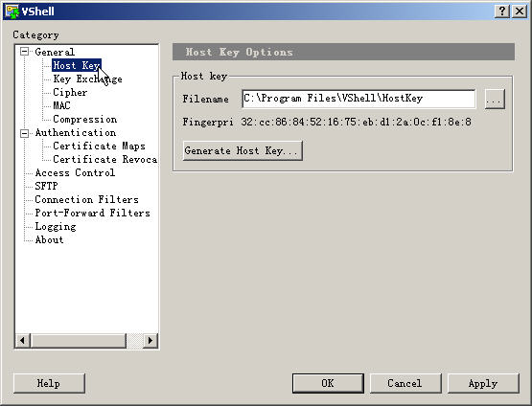
Task: Select Connection Filters item
Action: 86,199
